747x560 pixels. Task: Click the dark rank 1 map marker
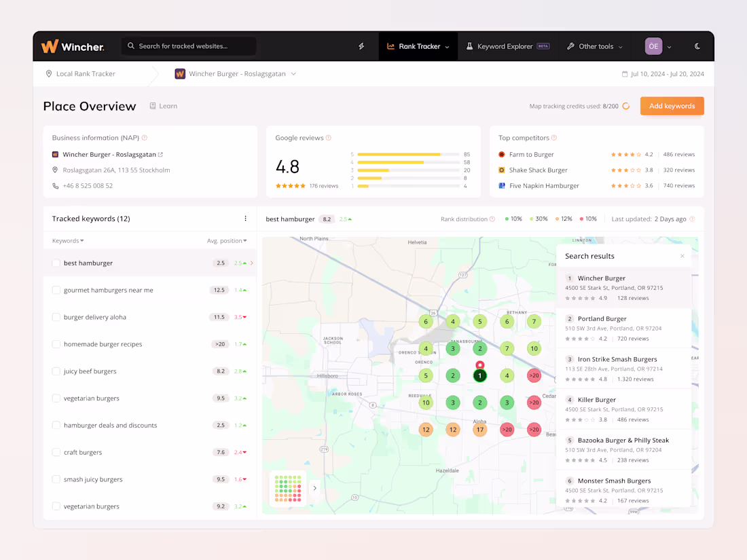click(479, 376)
